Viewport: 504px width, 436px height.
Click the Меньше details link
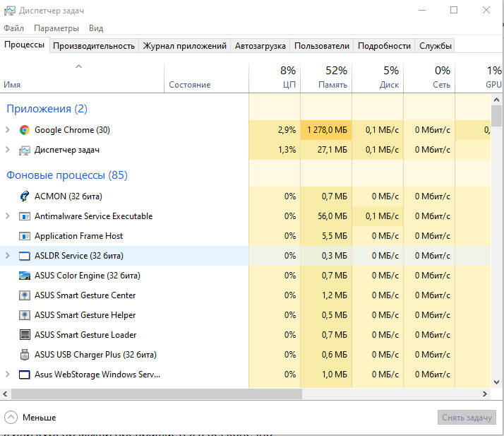click(40, 418)
